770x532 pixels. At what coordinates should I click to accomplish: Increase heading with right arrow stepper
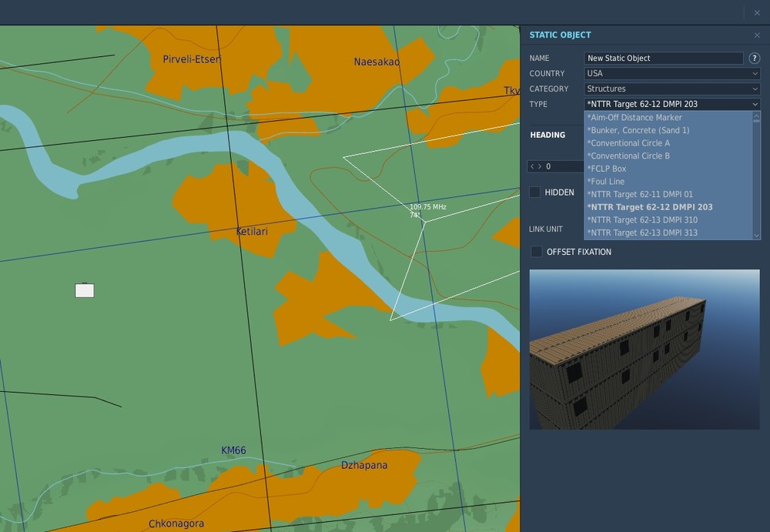[540, 166]
